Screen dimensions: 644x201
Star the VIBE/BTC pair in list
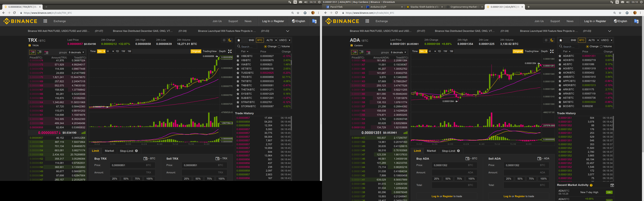coord(238,56)
